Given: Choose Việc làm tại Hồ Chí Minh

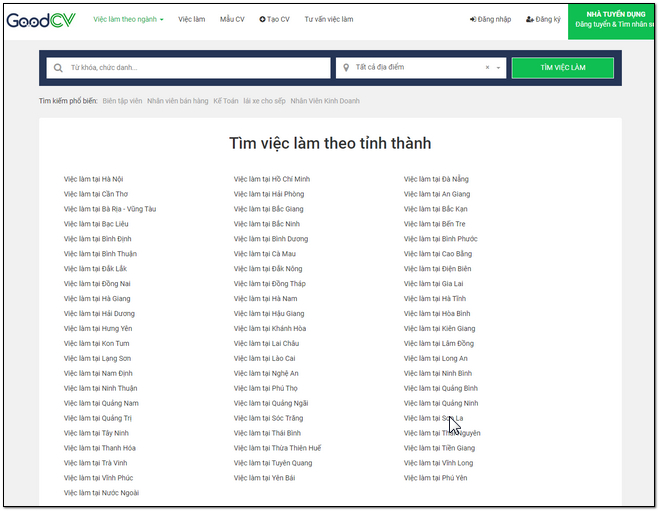Looking at the screenshot, I should pos(272,179).
